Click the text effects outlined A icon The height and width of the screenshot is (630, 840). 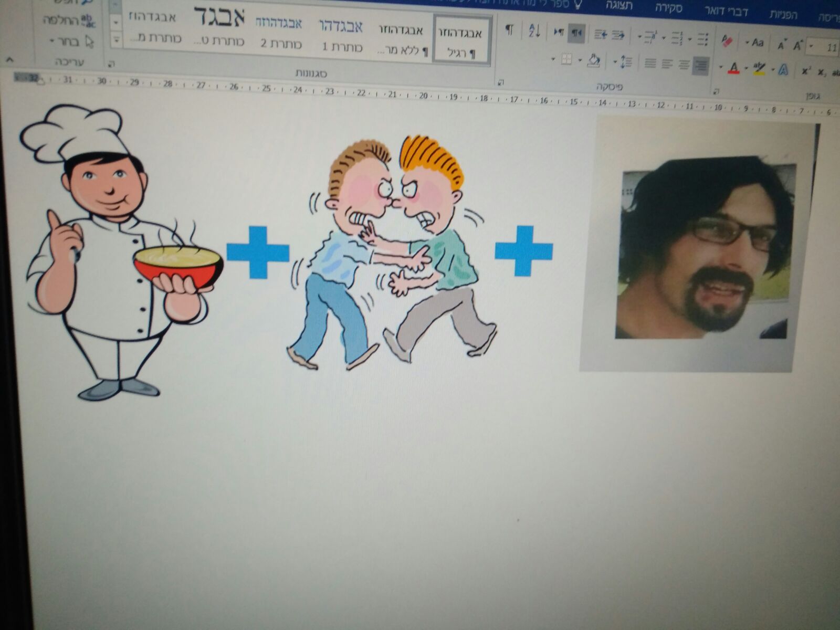tap(783, 70)
